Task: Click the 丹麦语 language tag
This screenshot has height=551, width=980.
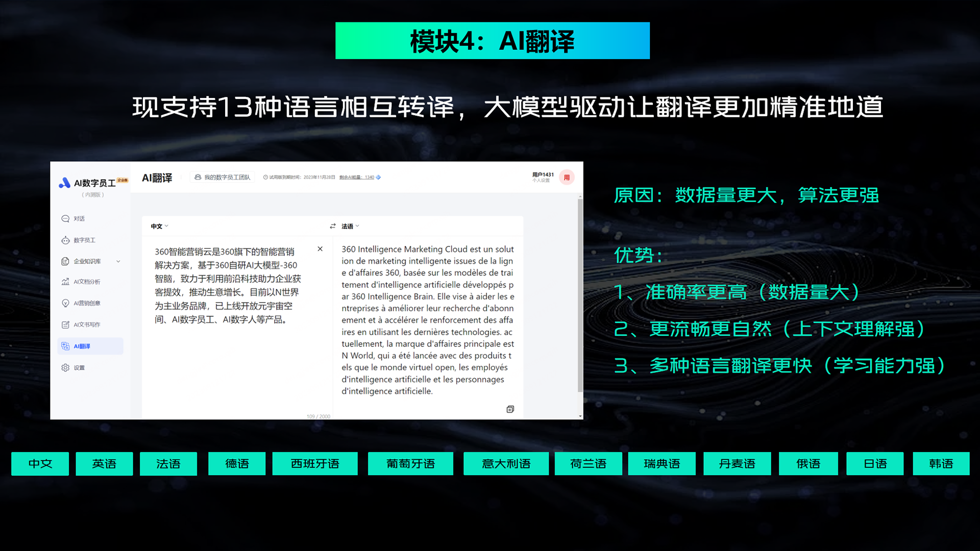Action: coord(737,464)
